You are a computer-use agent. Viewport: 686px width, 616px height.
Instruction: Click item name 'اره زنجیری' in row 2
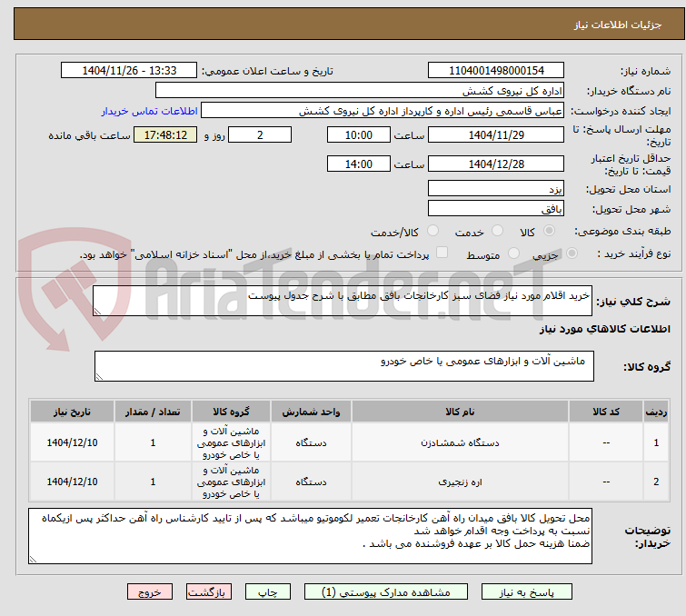pos(460,482)
